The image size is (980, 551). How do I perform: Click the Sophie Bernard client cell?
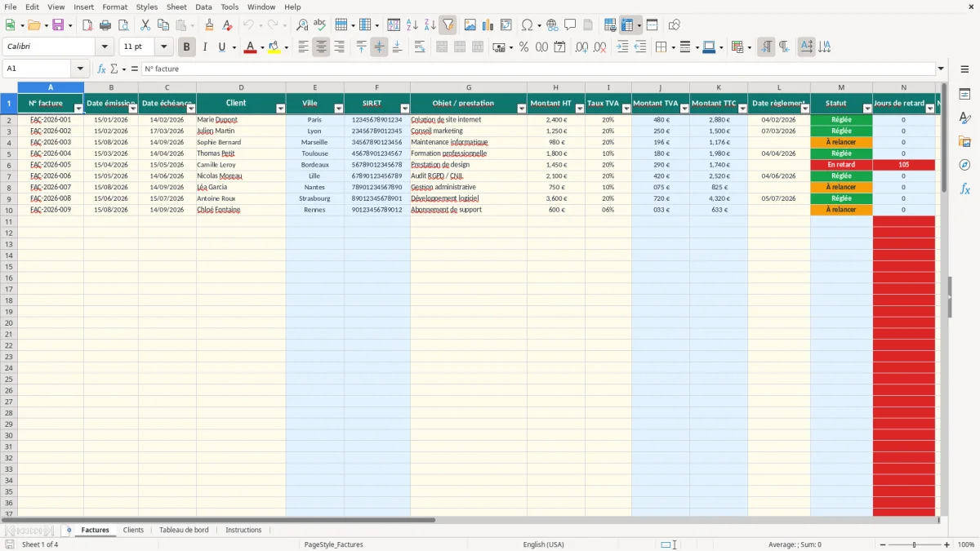click(241, 142)
